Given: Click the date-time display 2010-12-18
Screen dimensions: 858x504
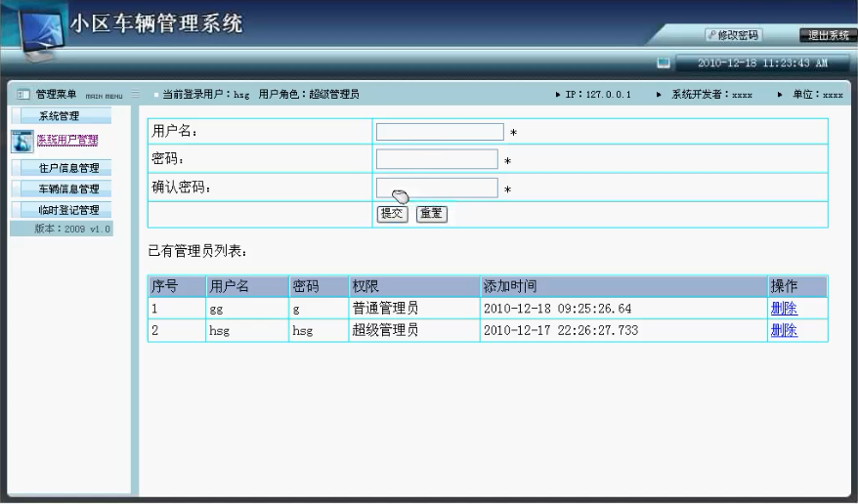Looking at the screenshot, I should (762, 63).
